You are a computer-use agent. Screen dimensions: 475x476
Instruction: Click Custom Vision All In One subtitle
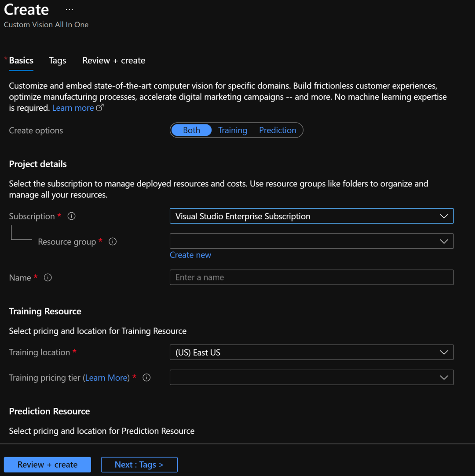pyautogui.click(x=46, y=25)
